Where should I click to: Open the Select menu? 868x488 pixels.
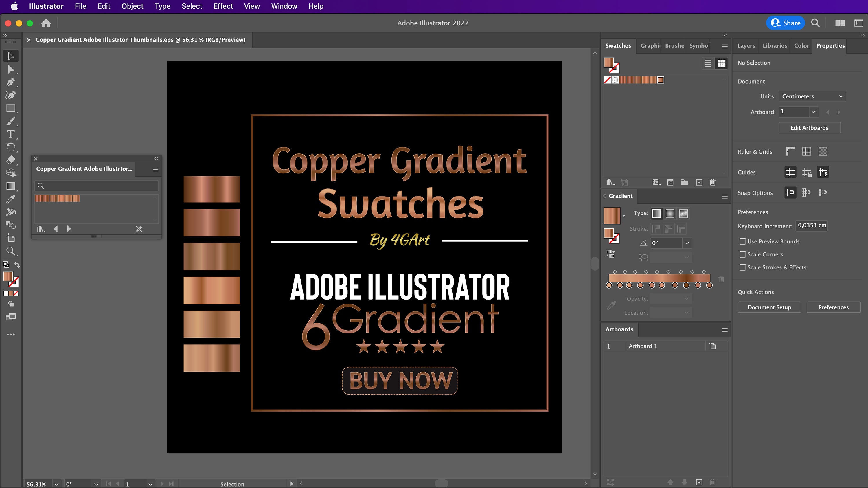tap(192, 6)
